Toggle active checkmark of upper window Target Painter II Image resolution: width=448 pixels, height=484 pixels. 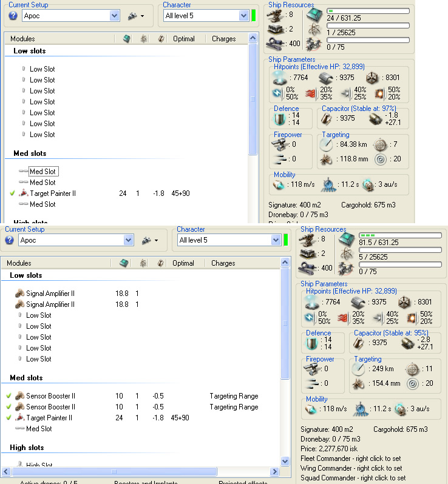pyautogui.click(x=12, y=193)
